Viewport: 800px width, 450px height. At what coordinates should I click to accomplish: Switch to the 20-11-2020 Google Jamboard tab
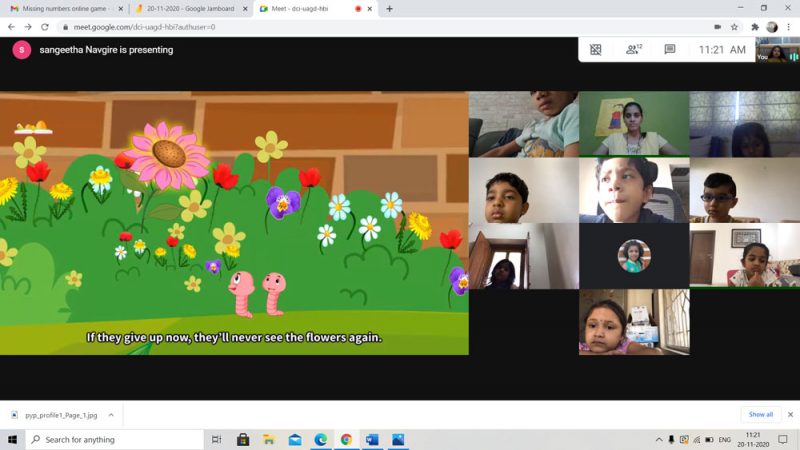[190, 9]
